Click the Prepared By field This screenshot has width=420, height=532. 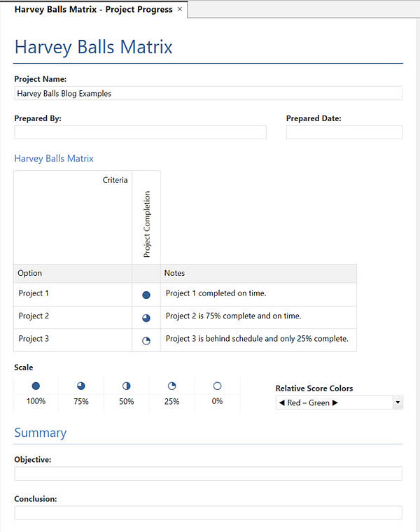click(x=140, y=132)
